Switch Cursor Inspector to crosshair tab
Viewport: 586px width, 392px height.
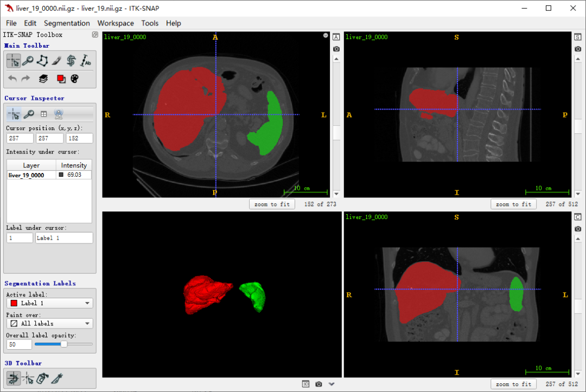pos(14,114)
